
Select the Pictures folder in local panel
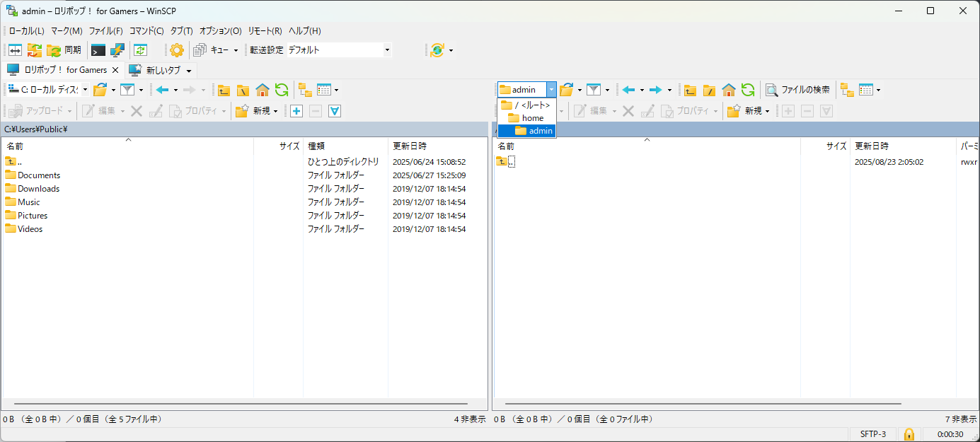coord(26,216)
